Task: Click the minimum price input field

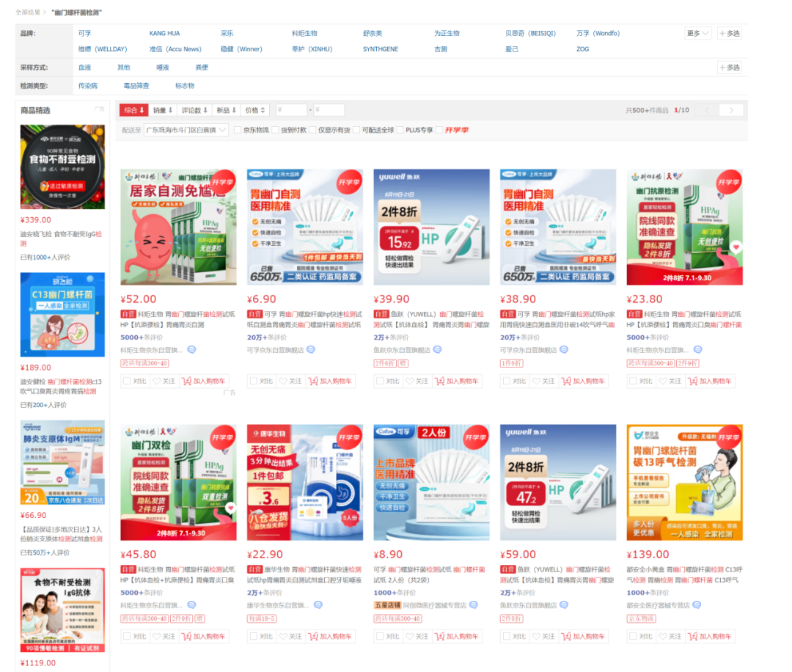Action: pyautogui.click(x=291, y=110)
